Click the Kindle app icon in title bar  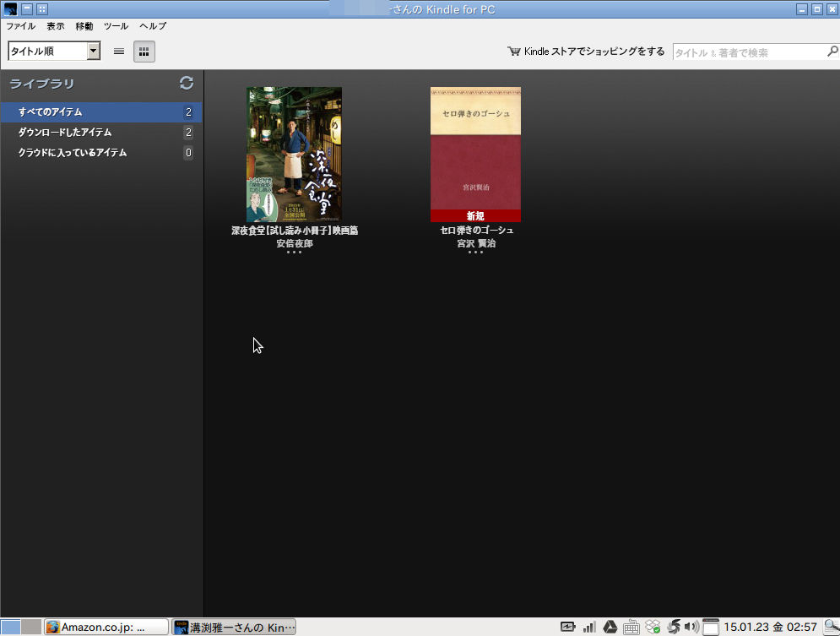10,9
